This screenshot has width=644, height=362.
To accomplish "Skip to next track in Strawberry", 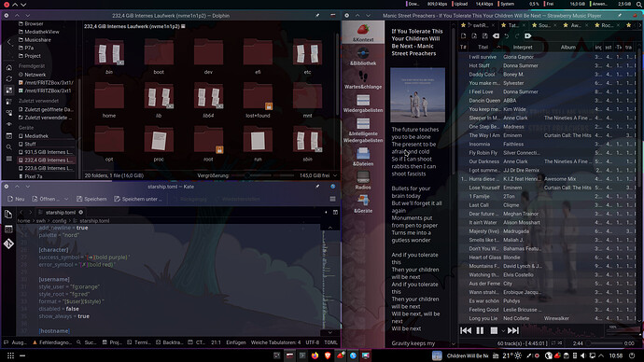I will click(x=513, y=330).
